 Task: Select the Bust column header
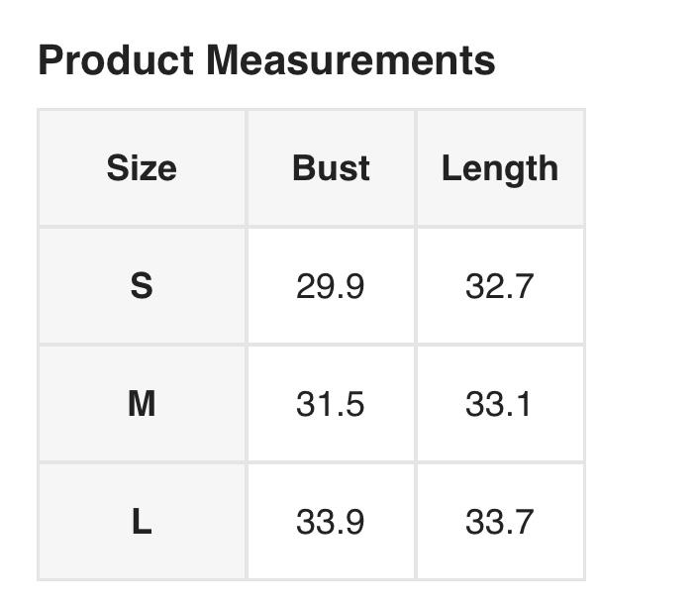[x=331, y=168]
